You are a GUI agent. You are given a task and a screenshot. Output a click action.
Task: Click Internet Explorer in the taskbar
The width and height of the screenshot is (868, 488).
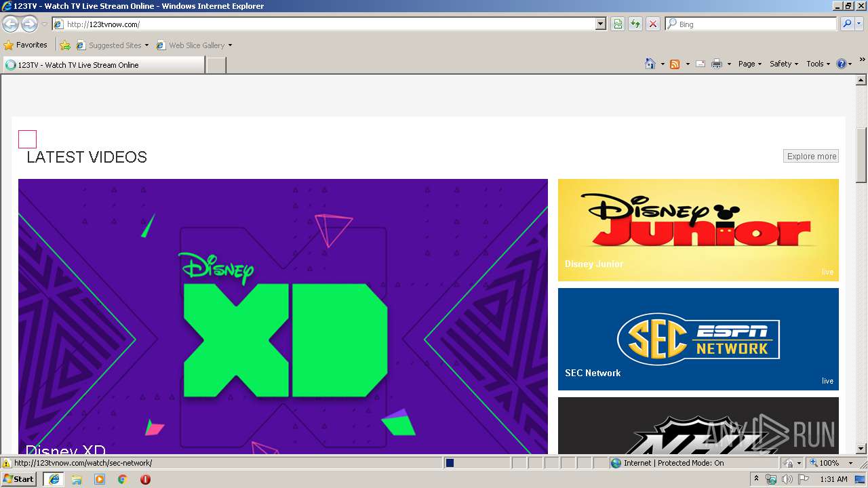tap(54, 479)
